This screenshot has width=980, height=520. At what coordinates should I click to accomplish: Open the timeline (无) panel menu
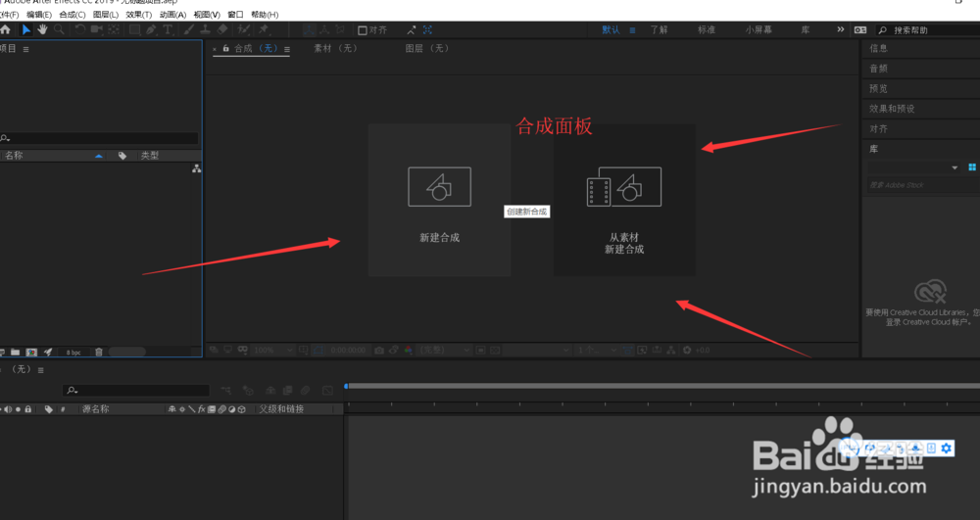pos(40,370)
